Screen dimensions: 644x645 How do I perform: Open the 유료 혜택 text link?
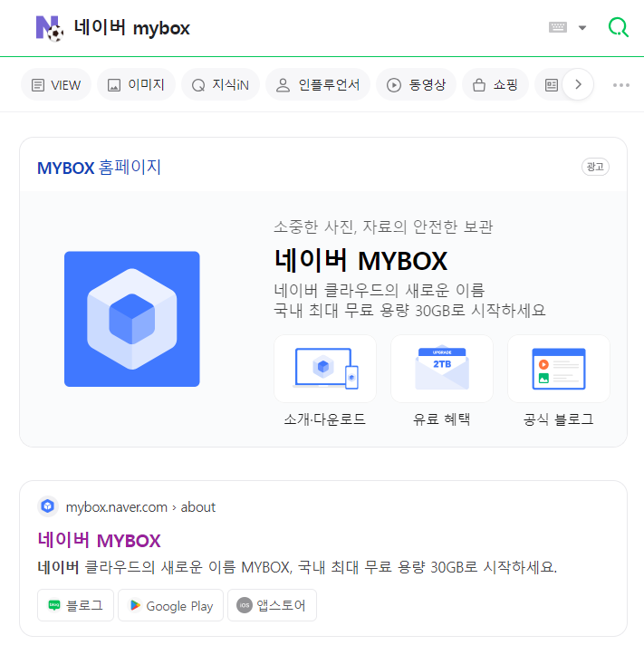coord(442,419)
